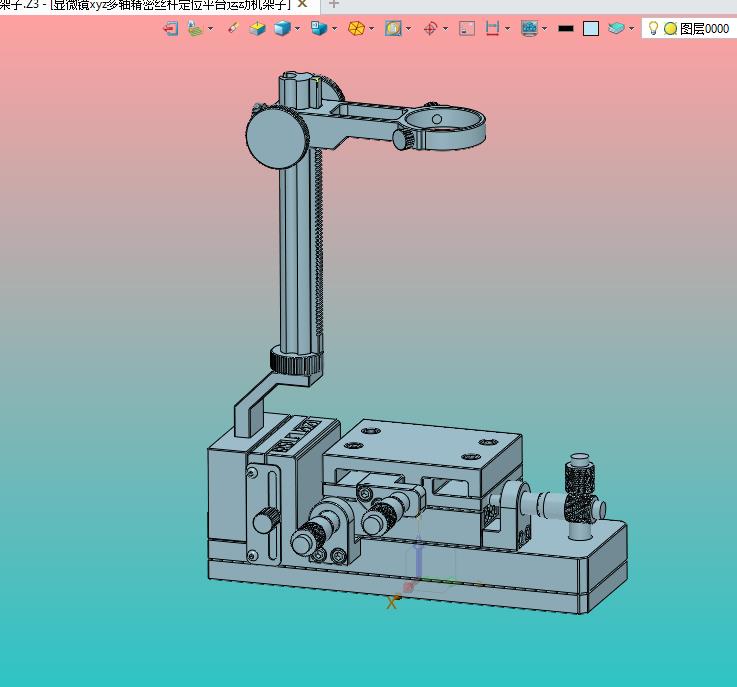Click the orange polygon mesh icon

(x=356, y=29)
